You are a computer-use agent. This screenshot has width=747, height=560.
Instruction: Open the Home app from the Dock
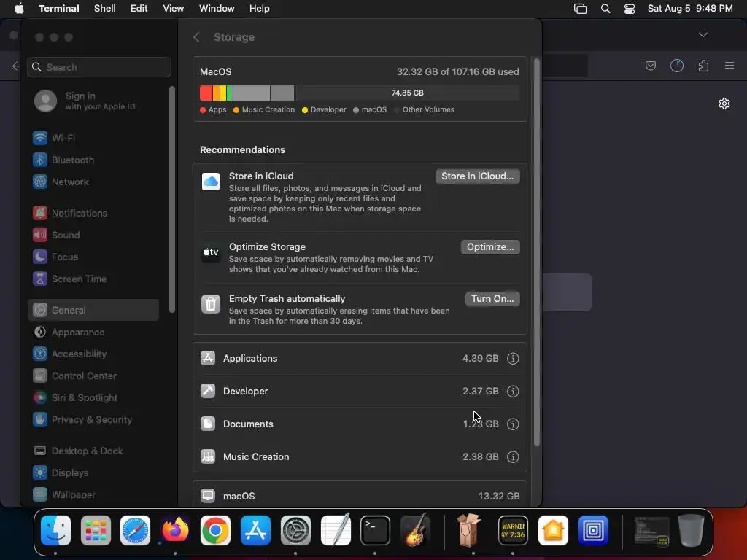point(553,531)
